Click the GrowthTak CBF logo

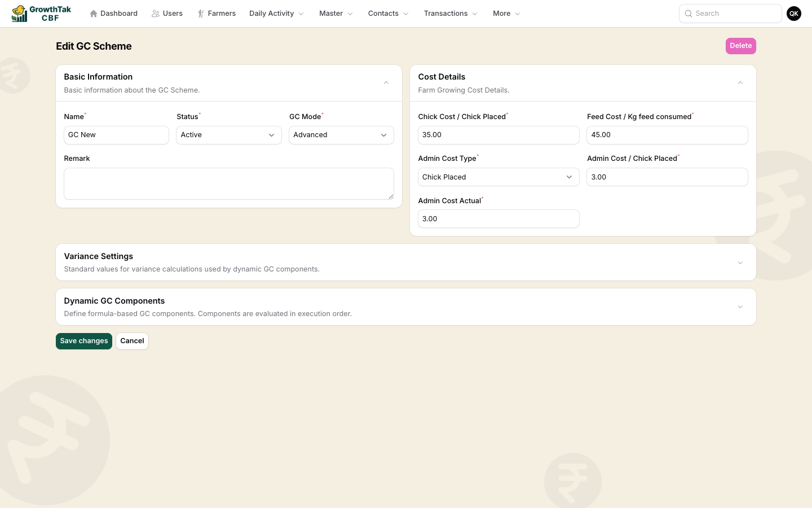(41, 14)
